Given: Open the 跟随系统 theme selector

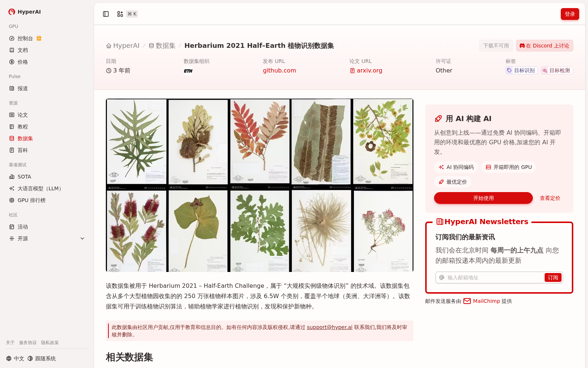Looking at the screenshot, I should (x=42, y=358).
